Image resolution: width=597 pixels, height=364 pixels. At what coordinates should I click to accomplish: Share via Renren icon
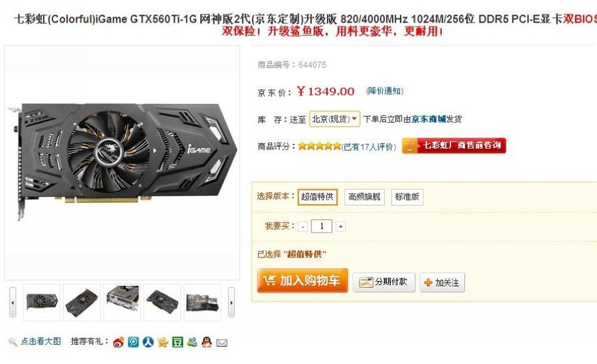(x=148, y=342)
